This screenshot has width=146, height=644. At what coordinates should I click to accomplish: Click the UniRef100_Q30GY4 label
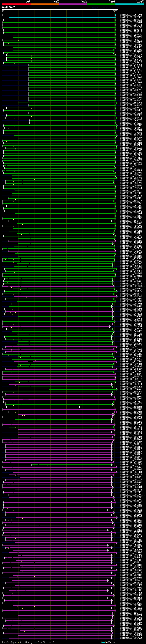[x=131, y=88]
